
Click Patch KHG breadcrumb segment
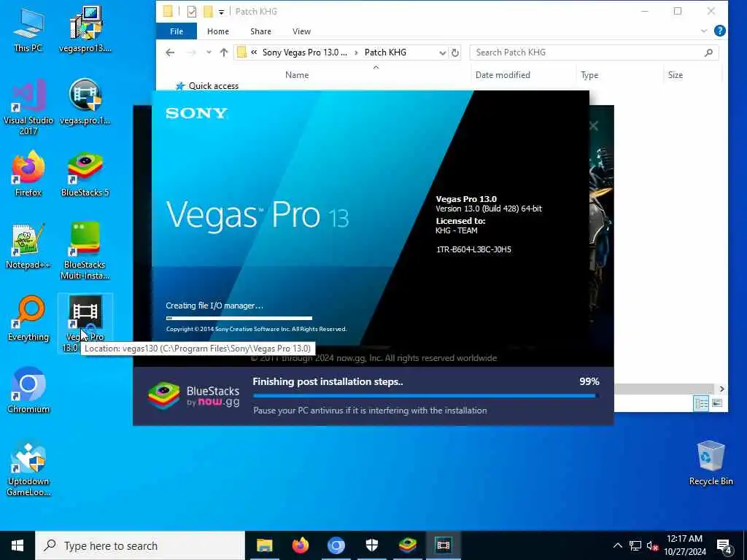coord(385,52)
